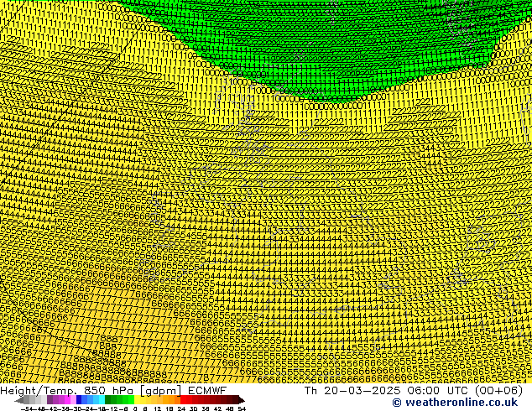Click the (00+06) forecast offset text
The width and height of the screenshot is (532, 411).
click(x=498, y=391)
